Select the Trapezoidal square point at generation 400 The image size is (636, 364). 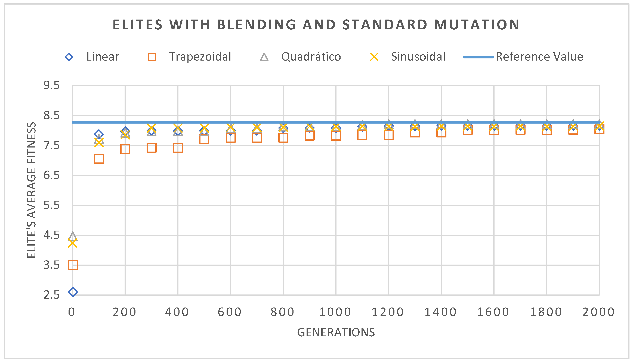178,148
